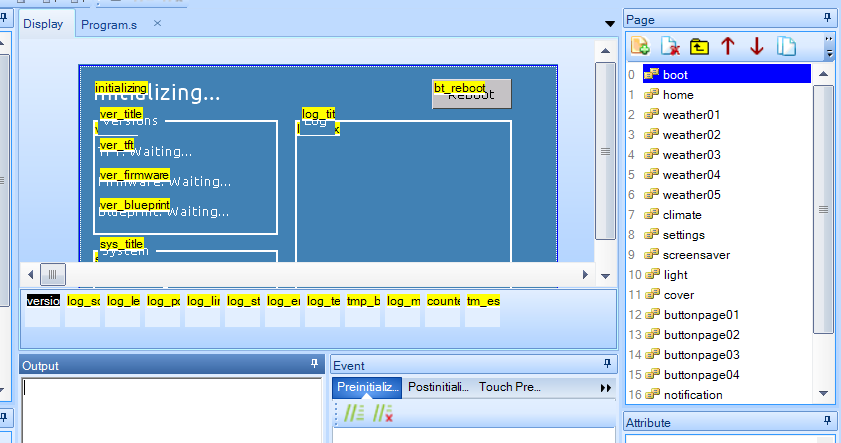Switch to the Program.s tab

[109, 23]
